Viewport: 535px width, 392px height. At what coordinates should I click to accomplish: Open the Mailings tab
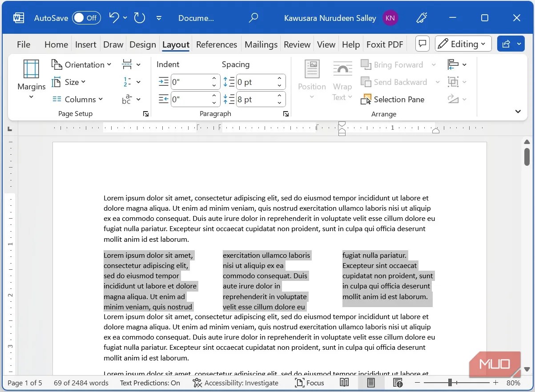point(261,44)
